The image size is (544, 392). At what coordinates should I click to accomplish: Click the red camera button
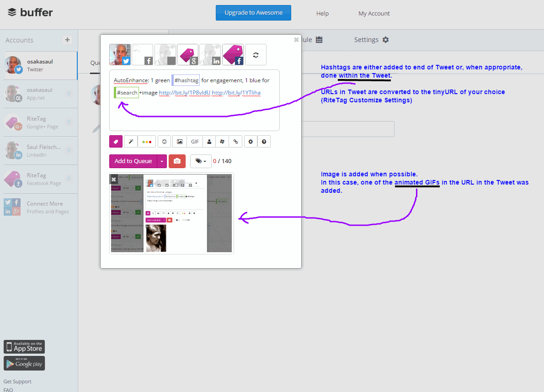[177, 161]
